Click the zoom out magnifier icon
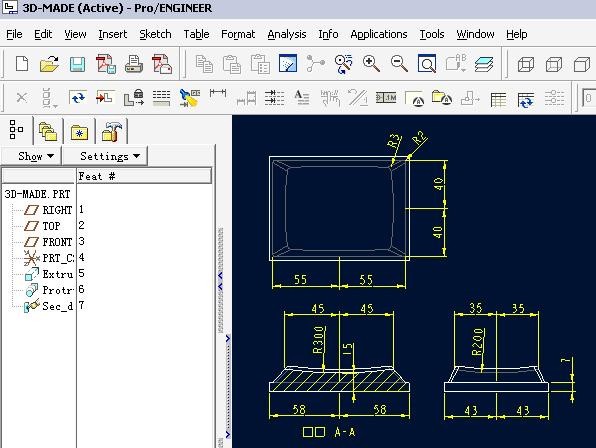Image resolution: width=596 pixels, height=448 pixels. [x=399, y=63]
